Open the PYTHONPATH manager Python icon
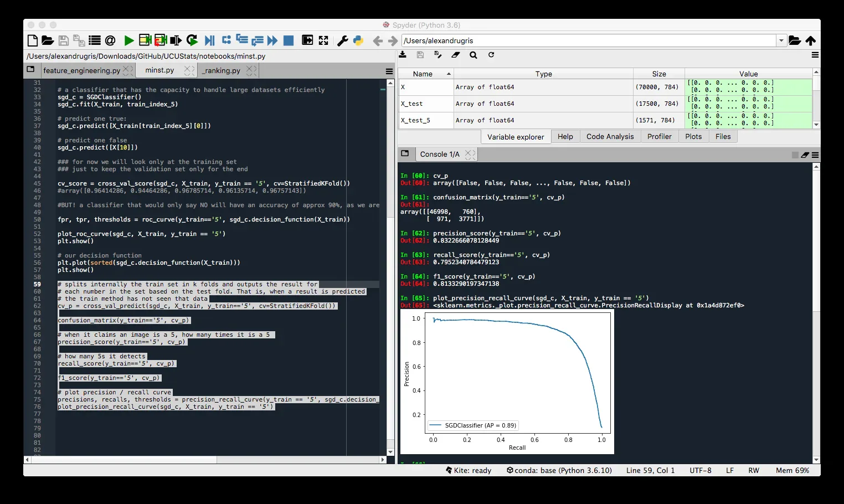 click(x=358, y=40)
